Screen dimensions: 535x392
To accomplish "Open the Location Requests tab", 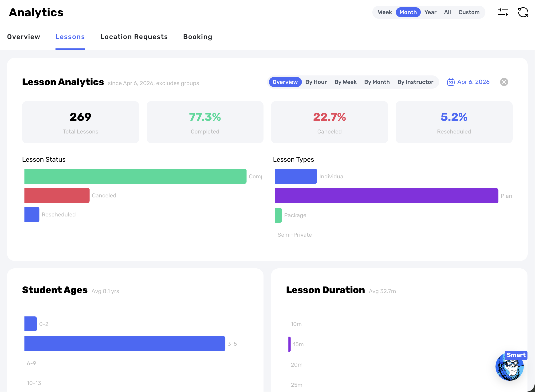I will coord(134,37).
